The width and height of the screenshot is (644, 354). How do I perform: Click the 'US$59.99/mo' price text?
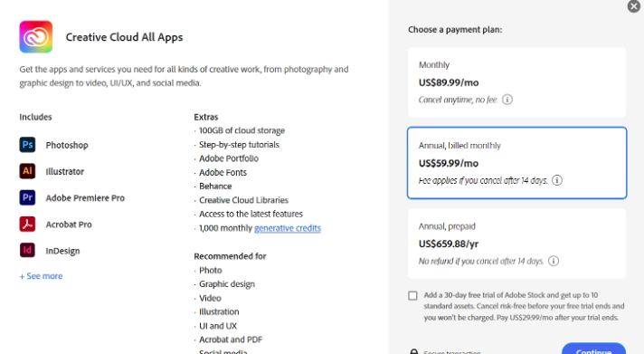449,163
